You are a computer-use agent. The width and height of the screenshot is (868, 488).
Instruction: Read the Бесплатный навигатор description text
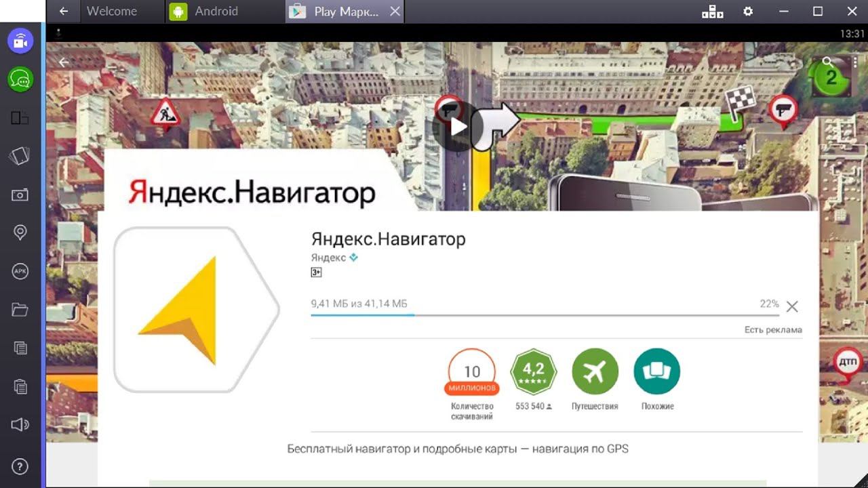[458, 449]
